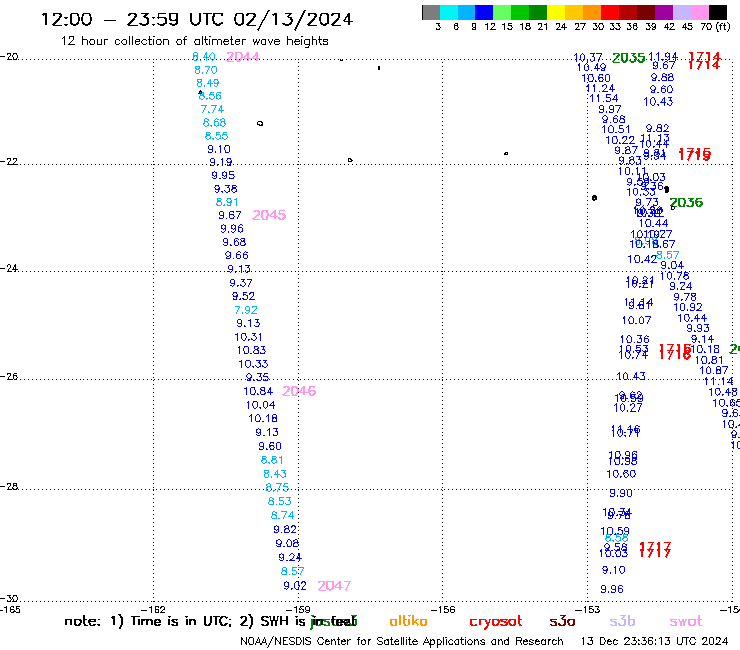Pick the purple 42 ft legend swatch
Screen dimensions: 740x650
point(664,12)
